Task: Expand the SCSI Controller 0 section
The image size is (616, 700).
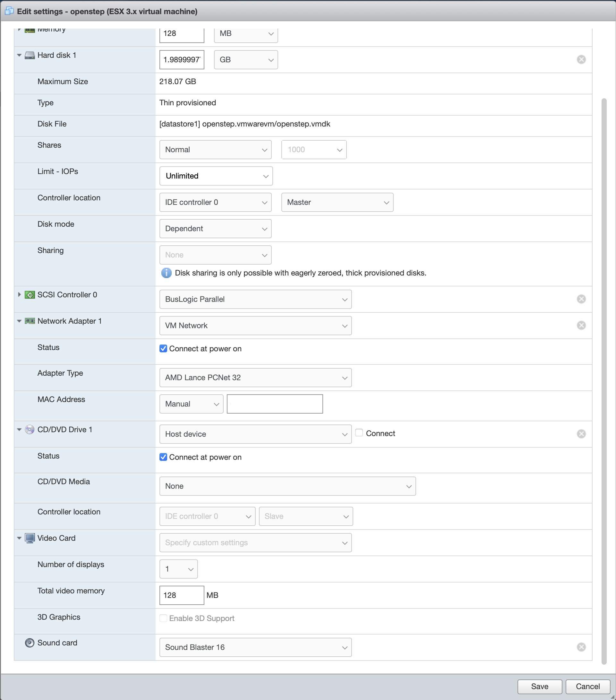Action: (19, 294)
